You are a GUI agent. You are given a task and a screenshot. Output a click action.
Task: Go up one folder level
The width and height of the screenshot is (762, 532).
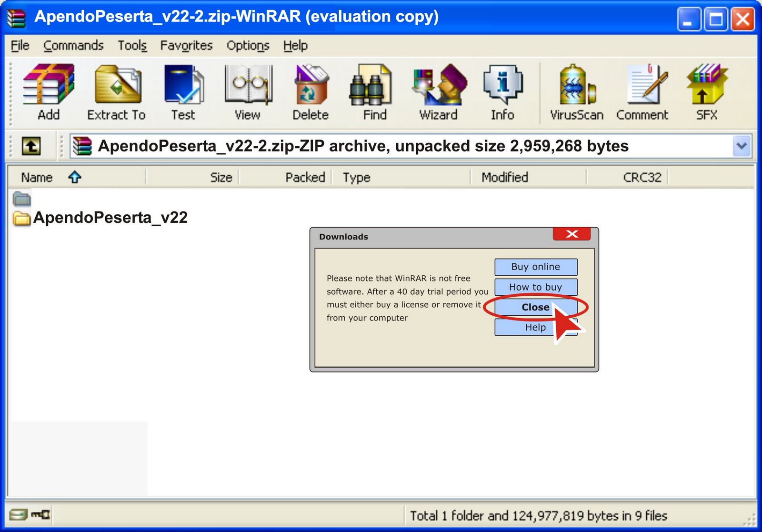[31, 146]
